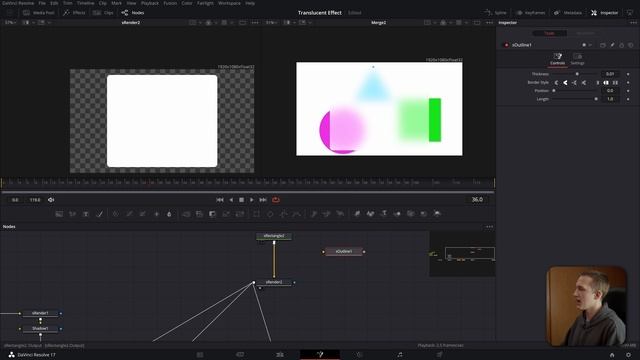Screen dimensions: 640x360
Task: Switch to Inspector Modifiers tab
Action: click(x=585, y=33)
